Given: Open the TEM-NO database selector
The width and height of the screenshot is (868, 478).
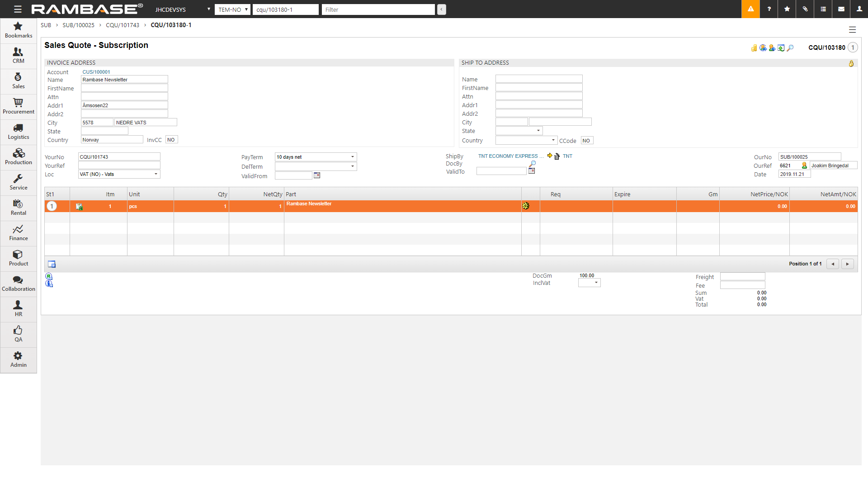Looking at the screenshot, I should (x=232, y=9).
